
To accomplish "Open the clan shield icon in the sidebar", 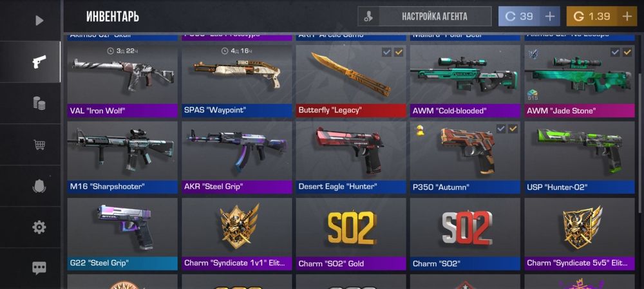I will [x=39, y=186].
